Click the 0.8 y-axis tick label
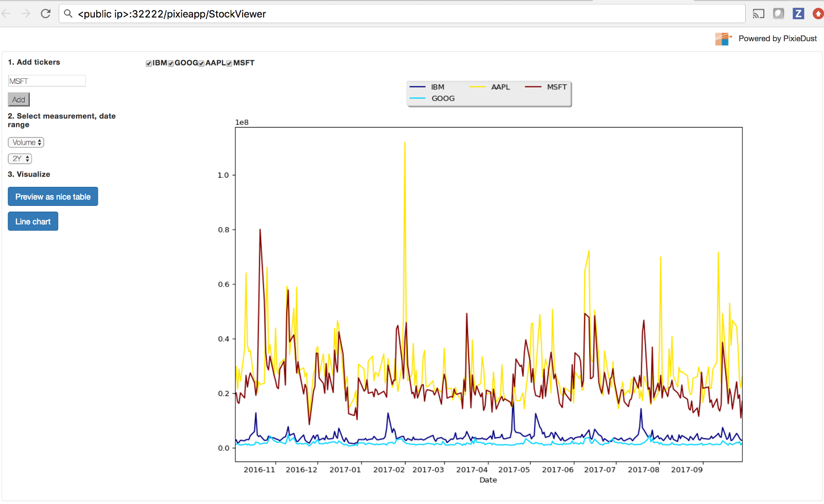This screenshot has width=824, height=504. pos(224,230)
